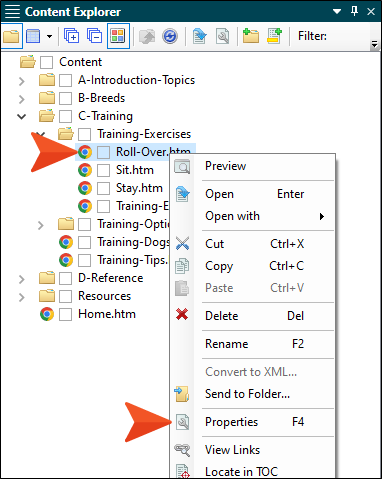Click the new folder toolbar icon
The height and width of the screenshot is (479, 382).
[250, 36]
